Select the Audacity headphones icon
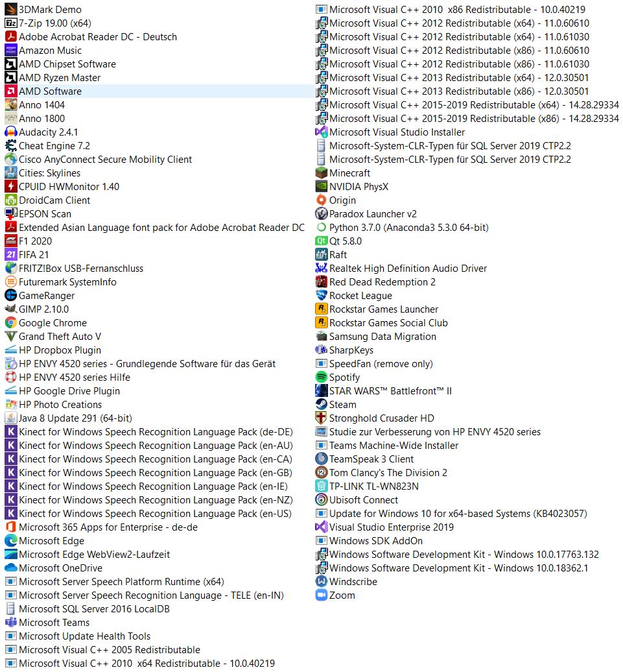 tap(11, 132)
